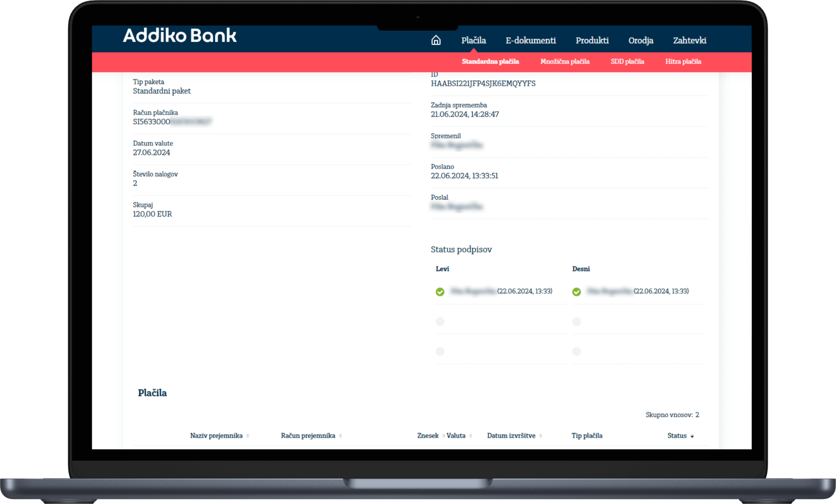The width and height of the screenshot is (836, 504).
Task: Open Hitra plačila link
Action: (683, 62)
